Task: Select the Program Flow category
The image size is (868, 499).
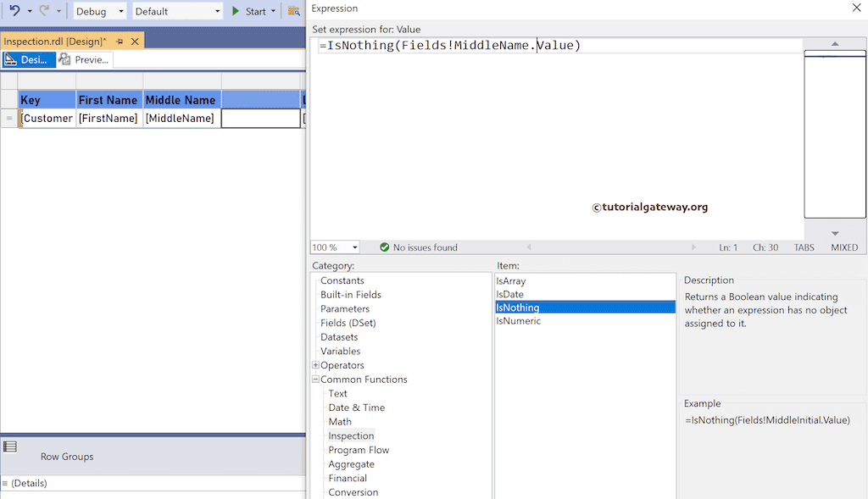Action: [359, 450]
